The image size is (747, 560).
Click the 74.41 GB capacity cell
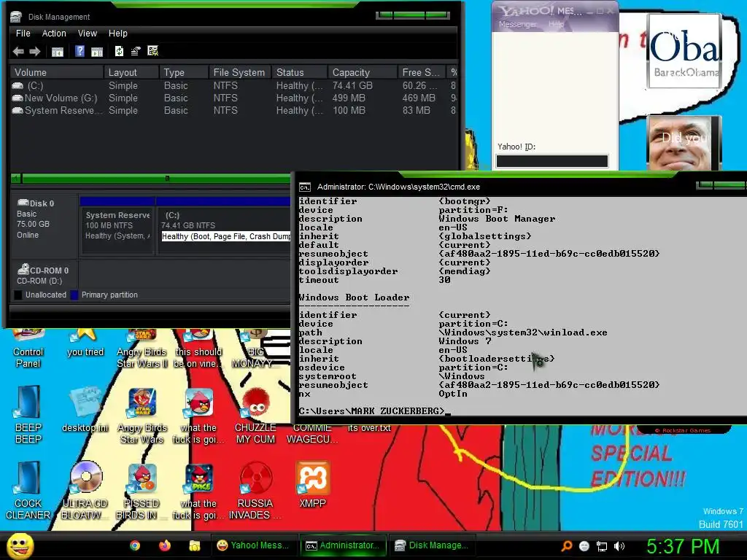pos(352,86)
